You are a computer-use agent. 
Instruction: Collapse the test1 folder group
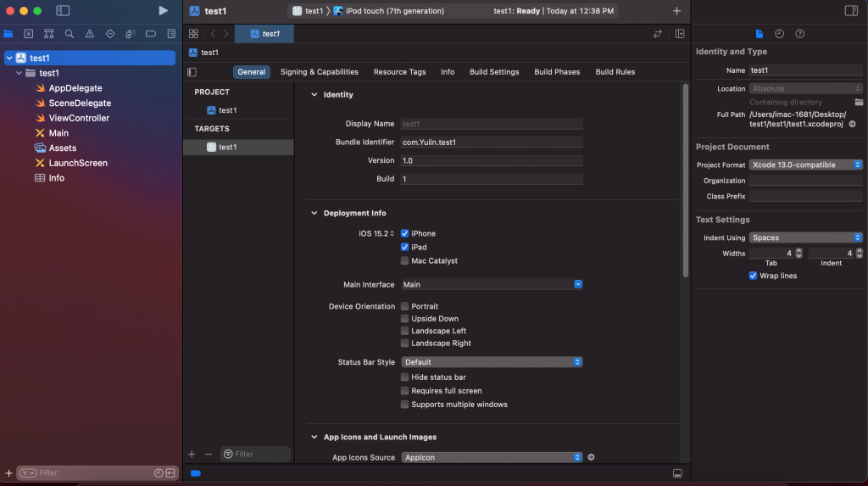coord(19,73)
